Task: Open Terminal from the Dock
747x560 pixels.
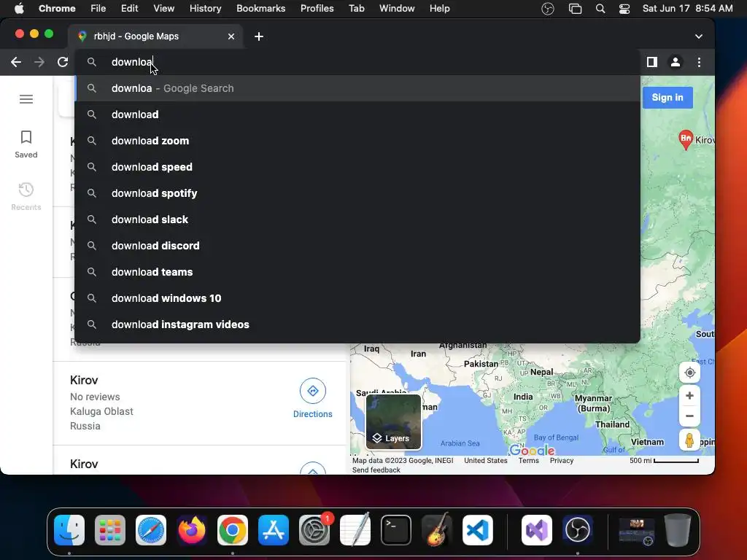Action: [396, 530]
